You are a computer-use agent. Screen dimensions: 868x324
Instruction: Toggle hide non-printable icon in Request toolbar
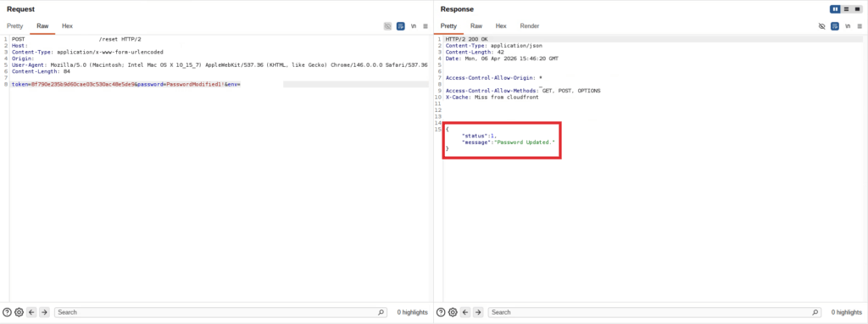click(388, 26)
